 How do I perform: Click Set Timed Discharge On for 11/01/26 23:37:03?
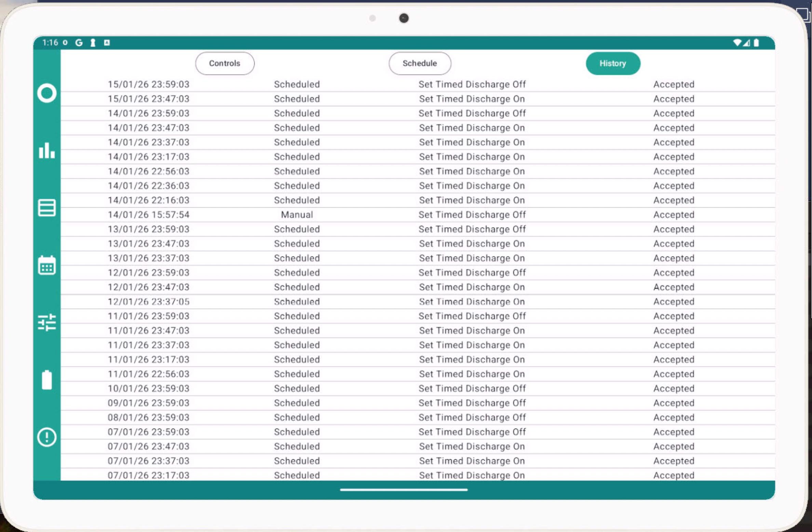click(x=472, y=345)
